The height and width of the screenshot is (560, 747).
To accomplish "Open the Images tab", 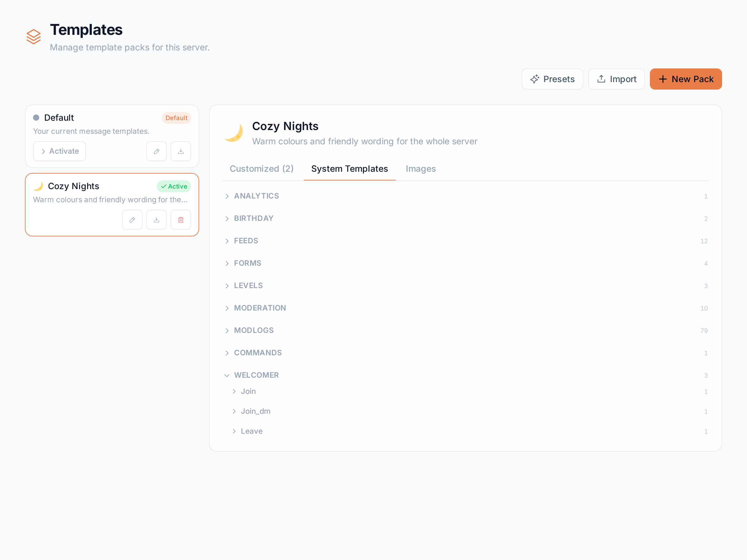I will [421, 169].
